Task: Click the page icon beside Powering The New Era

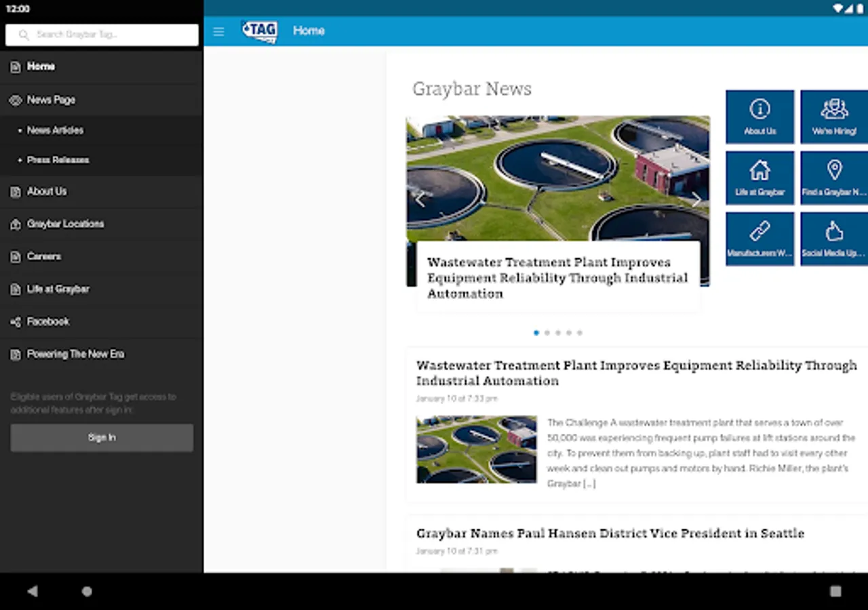Action: click(x=16, y=354)
